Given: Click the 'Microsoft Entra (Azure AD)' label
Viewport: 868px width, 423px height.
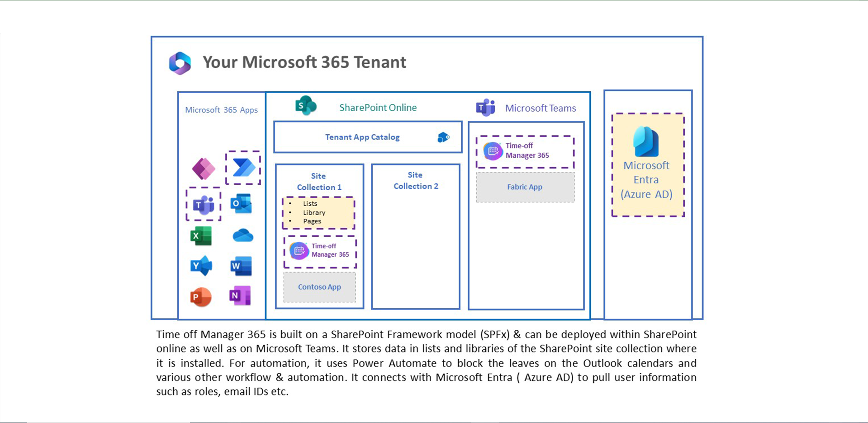Looking at the screenshot, I should 646,180.
